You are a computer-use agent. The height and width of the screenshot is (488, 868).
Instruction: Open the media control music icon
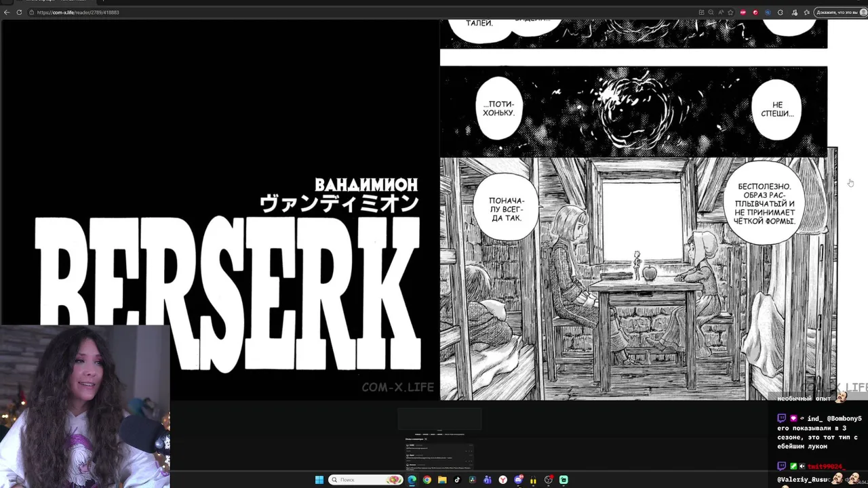pos(794,12)
